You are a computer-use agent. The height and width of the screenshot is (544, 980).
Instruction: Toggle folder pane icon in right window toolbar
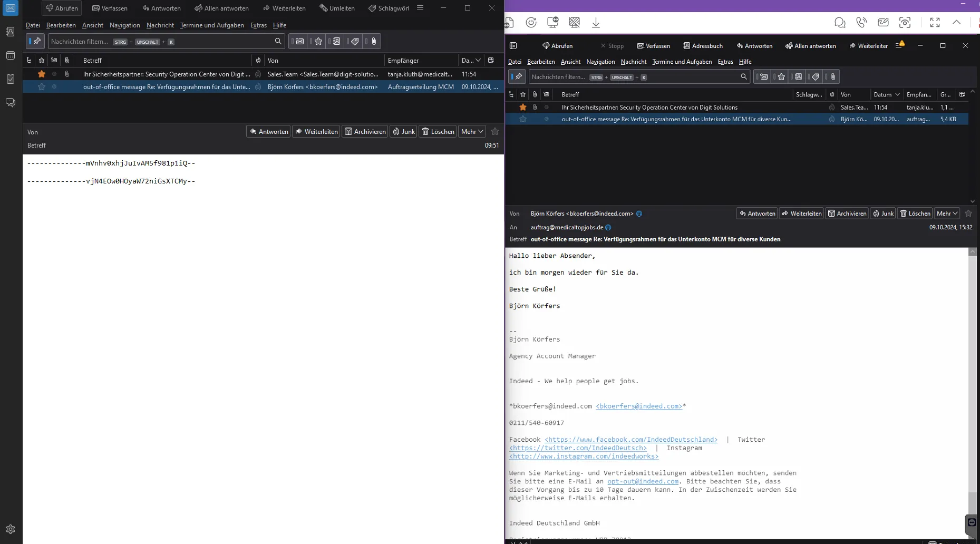click(x=513, y=45)
